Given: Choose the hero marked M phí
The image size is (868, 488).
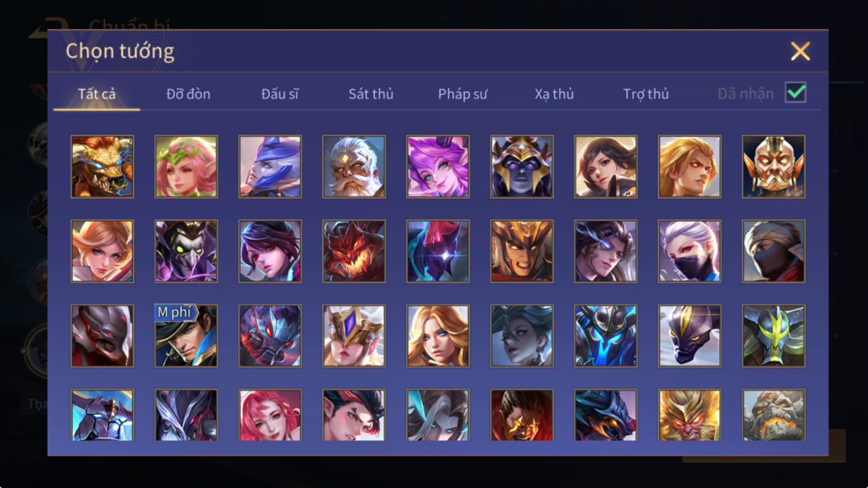Looking at the screenshot, I should (x=186, y=336).
